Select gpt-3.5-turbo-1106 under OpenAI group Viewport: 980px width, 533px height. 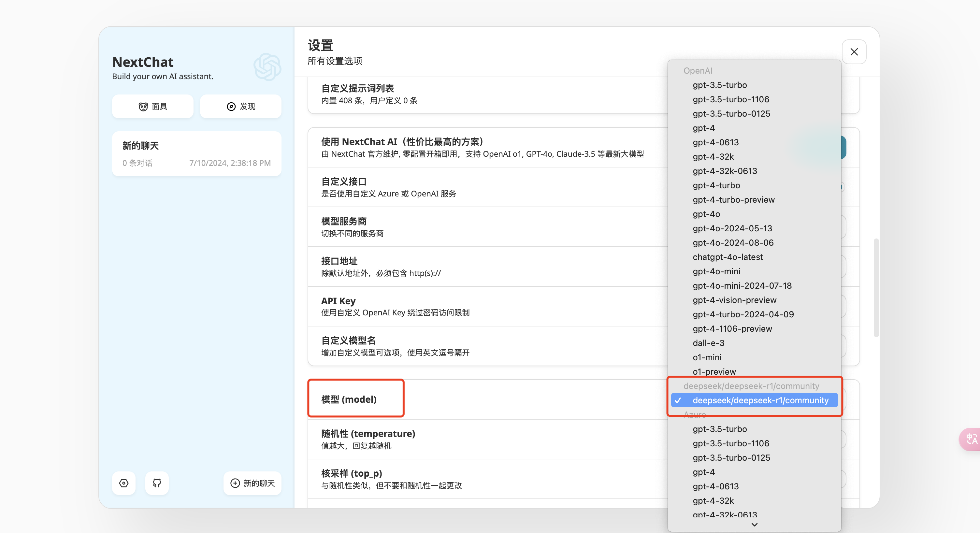[x=755, y=99]
